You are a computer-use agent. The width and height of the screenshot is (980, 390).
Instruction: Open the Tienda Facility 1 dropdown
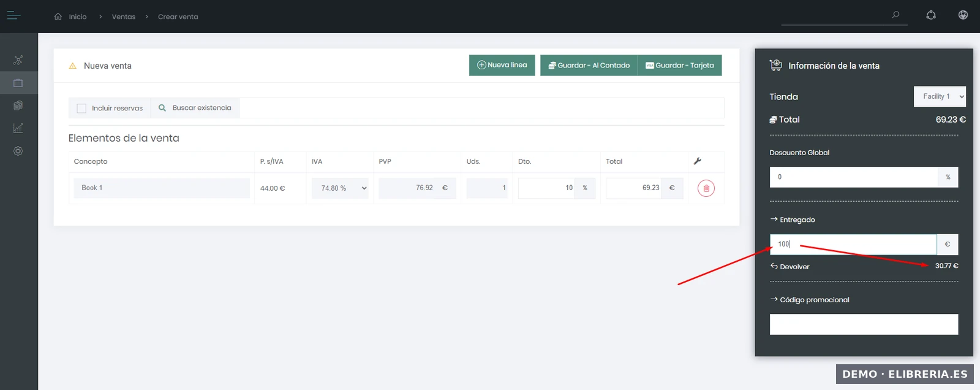(x=939, y=96)
